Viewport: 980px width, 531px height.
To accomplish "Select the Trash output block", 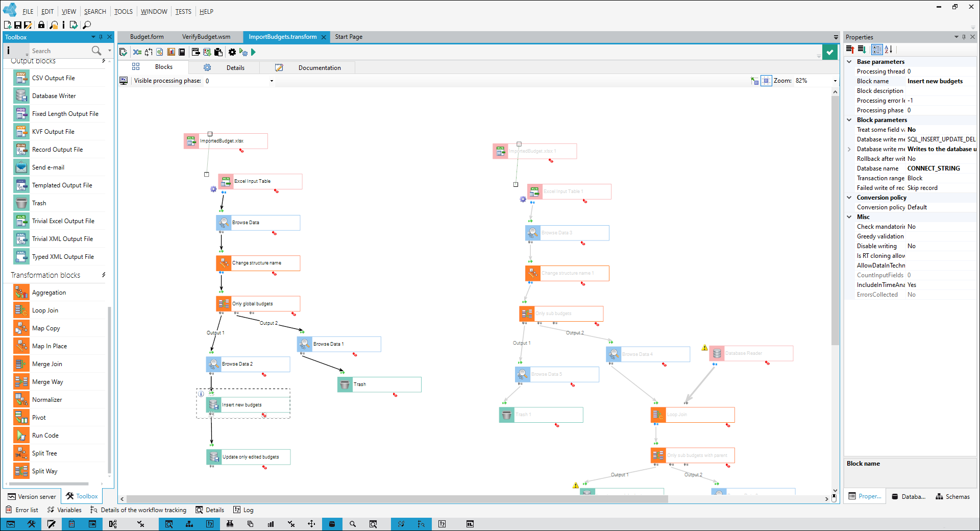I will point(38,203).
